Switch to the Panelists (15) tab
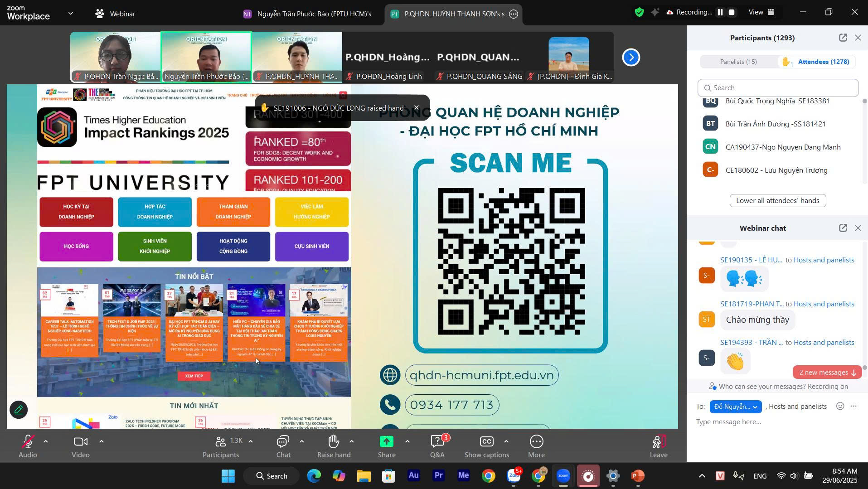The width and height of the screenshot is (868, 489). 738,62
